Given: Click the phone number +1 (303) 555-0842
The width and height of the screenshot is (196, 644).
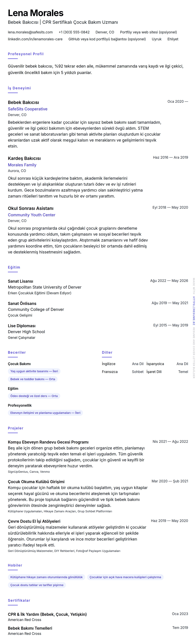Looking at the screenshot, I should [x=74, y=32].
